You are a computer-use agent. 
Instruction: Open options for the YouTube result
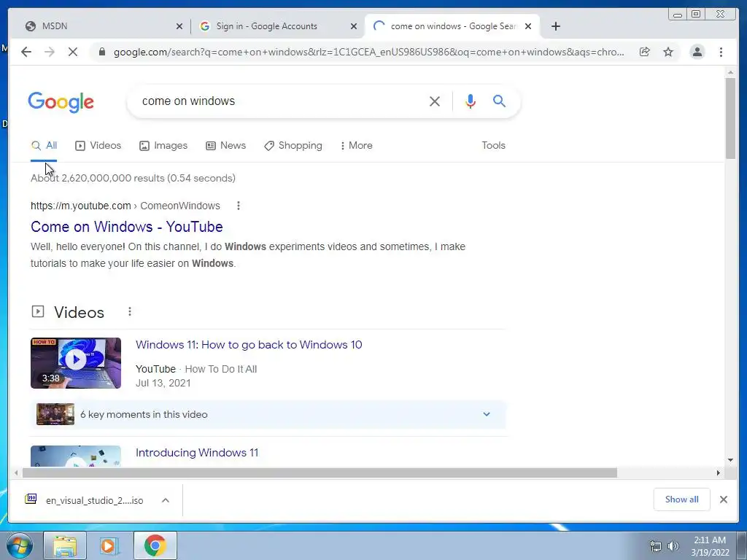[239, 206]
